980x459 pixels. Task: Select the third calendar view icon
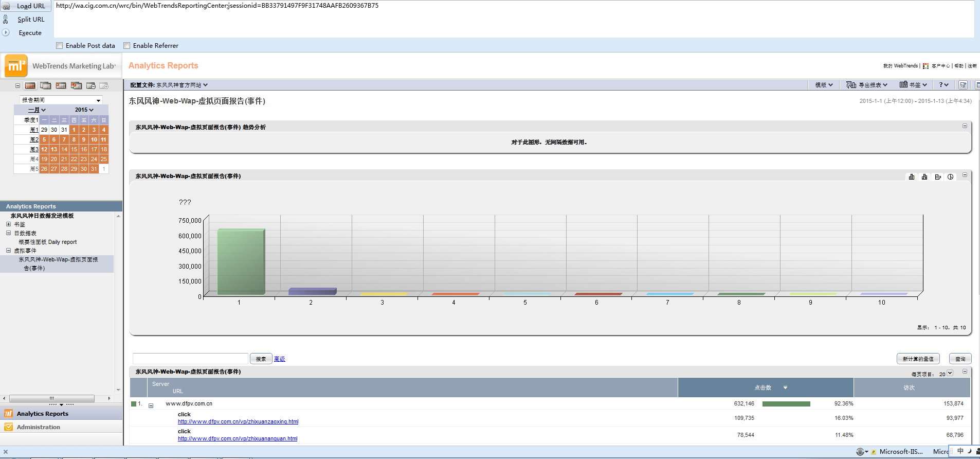[61, 85]
